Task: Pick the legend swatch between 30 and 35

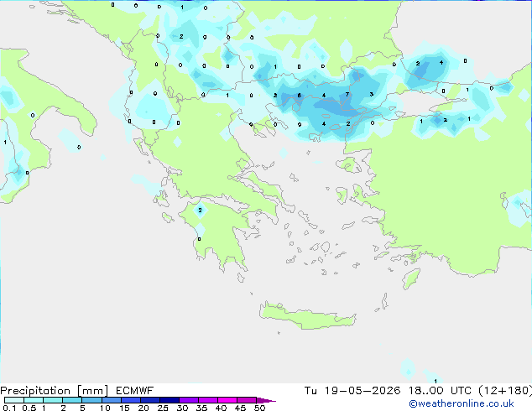Action: [x=189, y=400]
